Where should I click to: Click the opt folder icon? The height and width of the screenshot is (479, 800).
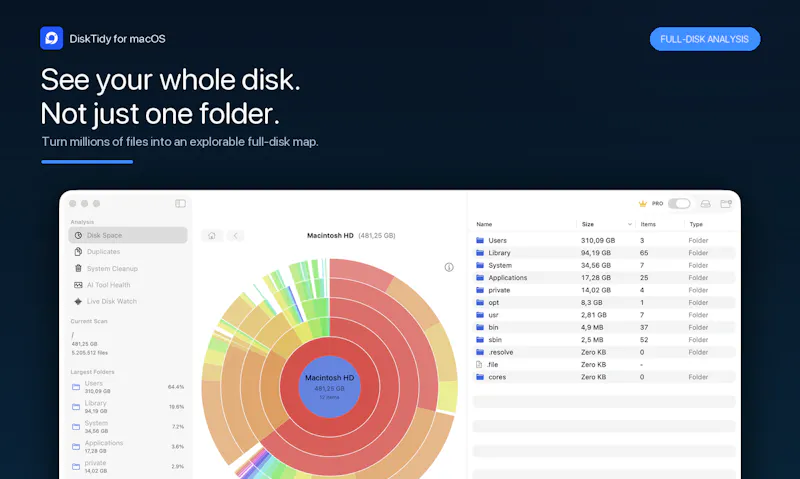(480, 302)
